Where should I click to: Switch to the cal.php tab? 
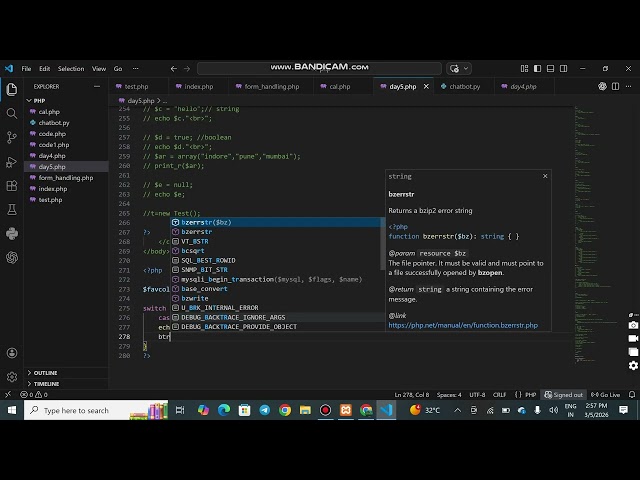(339, 87)
